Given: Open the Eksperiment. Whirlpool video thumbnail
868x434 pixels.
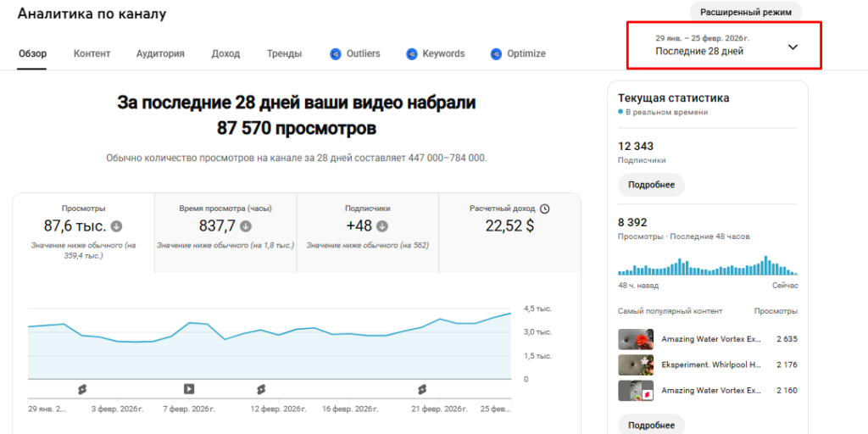Looking at the screenshot, I should click(635, 364).
